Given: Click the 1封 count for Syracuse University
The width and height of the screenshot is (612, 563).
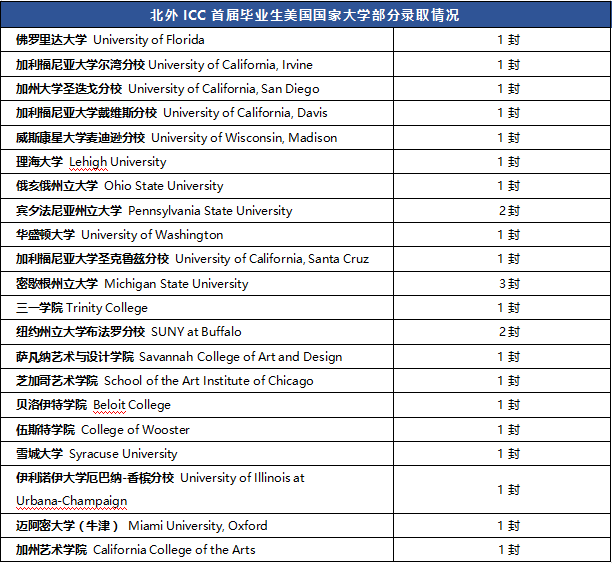Looking at the screenshot, I should tap(509, 454).
